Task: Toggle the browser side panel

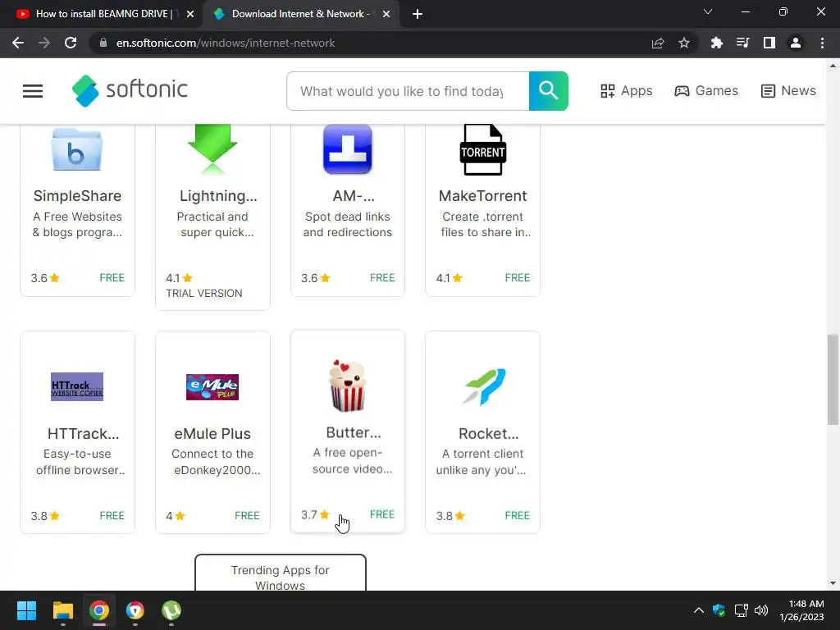Action: (769, 43)
